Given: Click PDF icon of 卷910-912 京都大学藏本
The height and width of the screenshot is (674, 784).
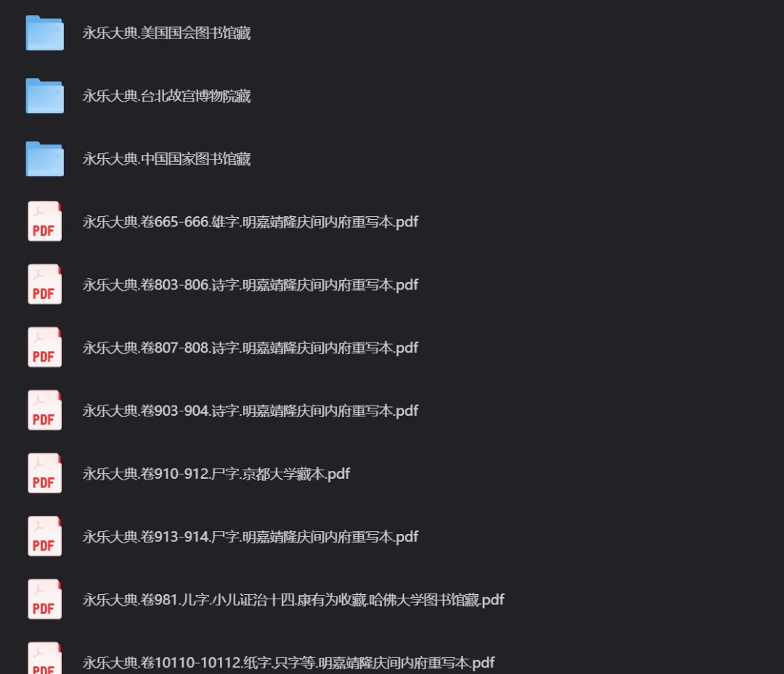Looking at the screenshot, I should pyautogui.click(x=44, y=473).
